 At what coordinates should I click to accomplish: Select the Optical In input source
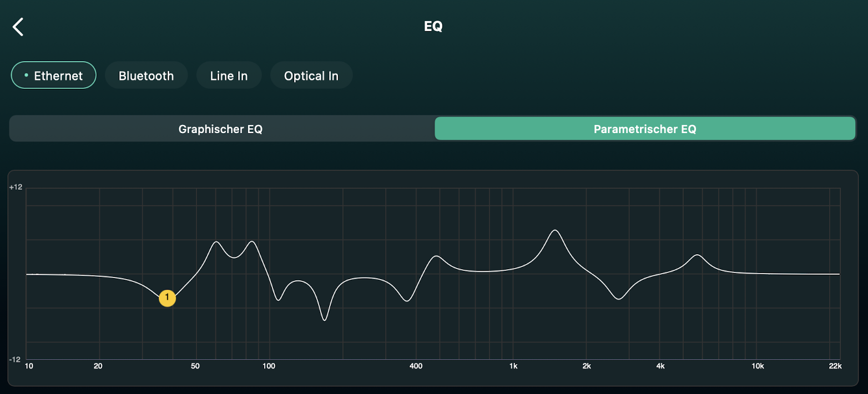[x=311, y=75]
